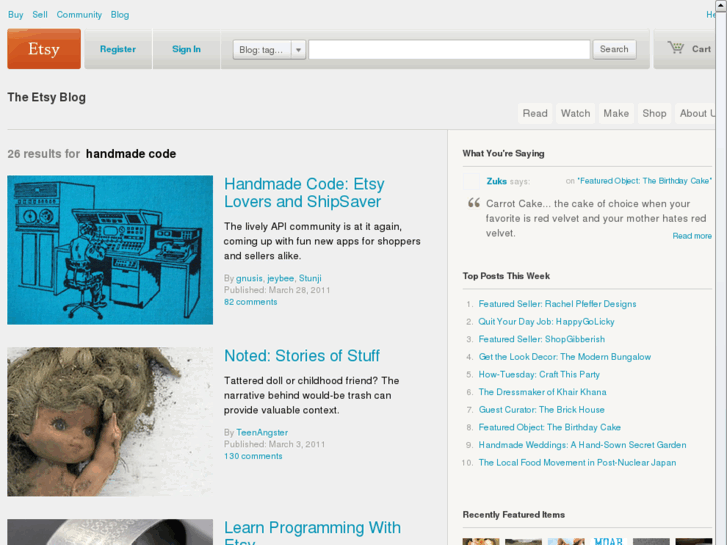The image size is (727, 545).
Task: Open the silver ring thumbnail
Action: (x=110, y=532)
